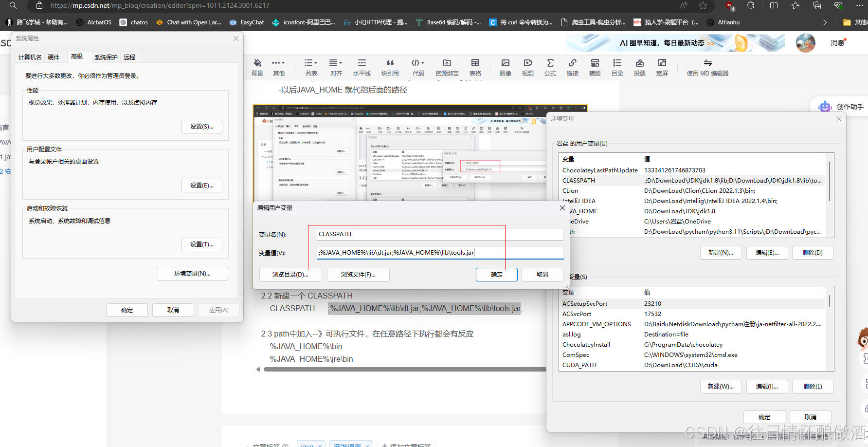Click 设置(E) under user profiles
The width and height of the screenshot is (868, 447).
click(x=202, y=186)
